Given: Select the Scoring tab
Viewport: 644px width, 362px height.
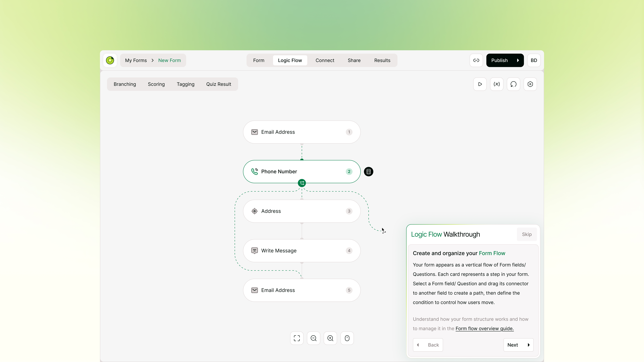Looking at the screenshot, I should tap(156, 84).
